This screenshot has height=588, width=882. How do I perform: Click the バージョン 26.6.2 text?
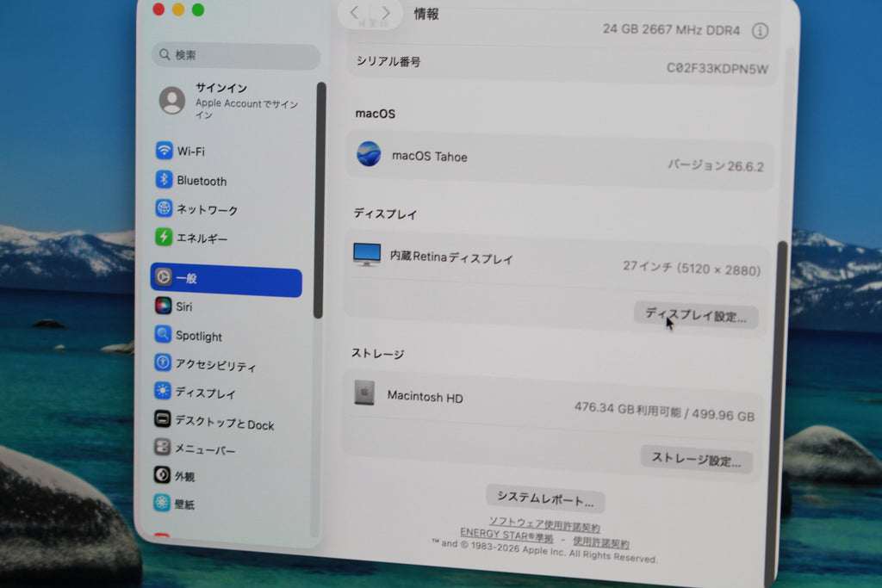[716, 166]
